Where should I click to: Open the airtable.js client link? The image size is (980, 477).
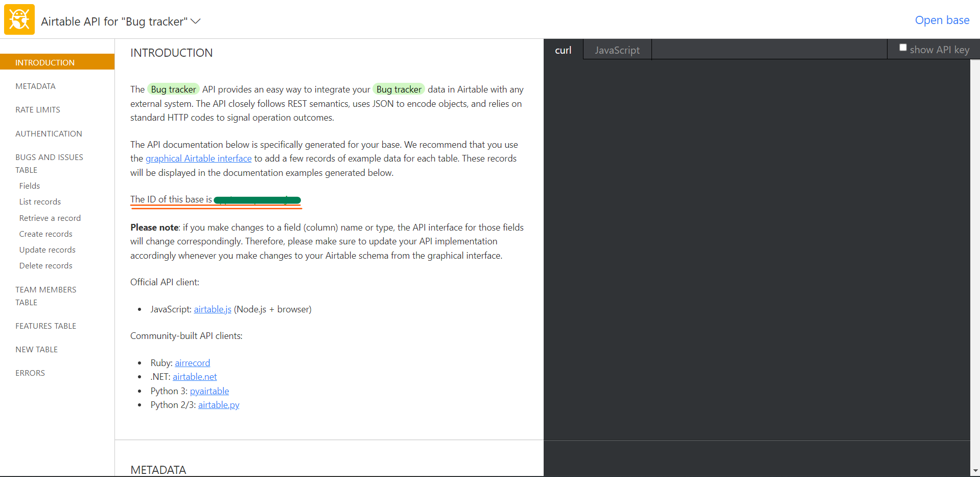(213, 309)
